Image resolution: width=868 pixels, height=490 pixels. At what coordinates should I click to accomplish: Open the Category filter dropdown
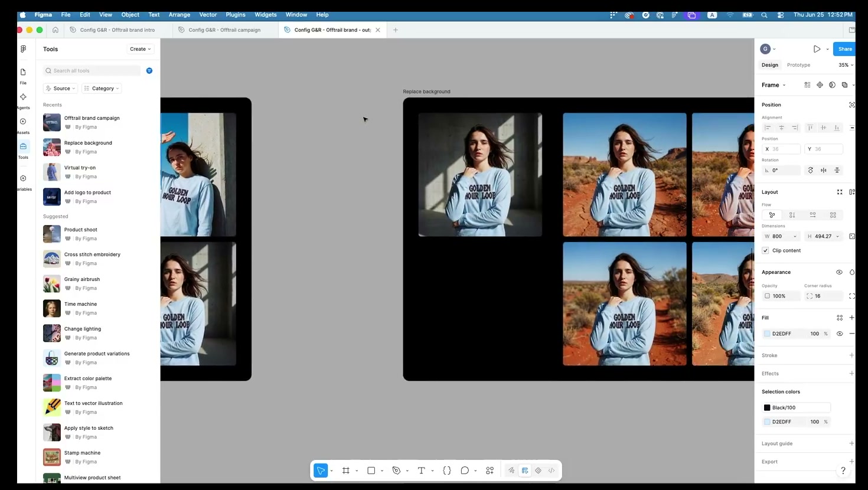tap(102, 89)
